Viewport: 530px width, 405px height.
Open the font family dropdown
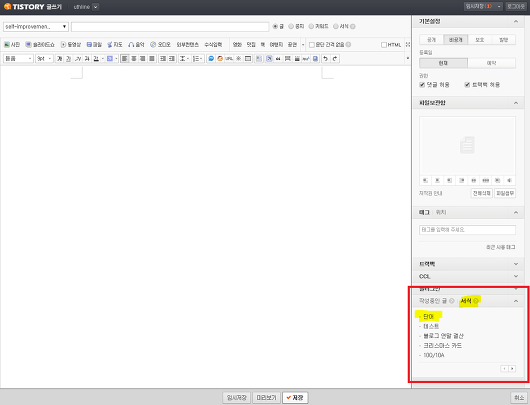coord(18,59)
